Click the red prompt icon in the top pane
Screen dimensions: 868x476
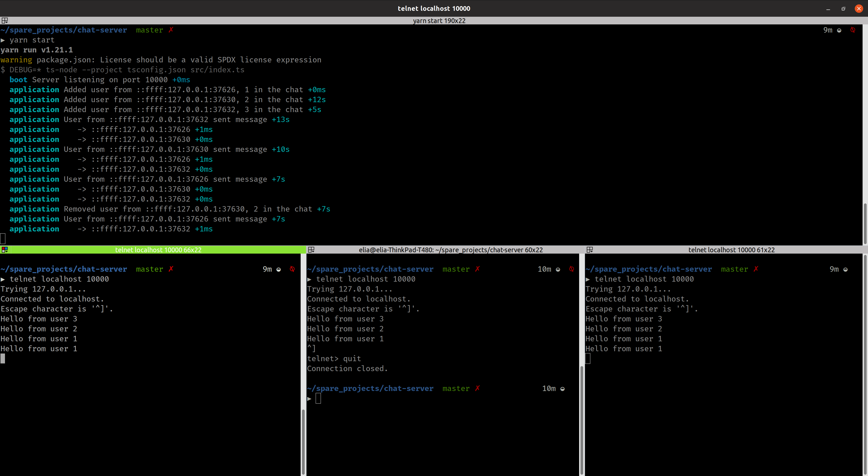[852, 30]
